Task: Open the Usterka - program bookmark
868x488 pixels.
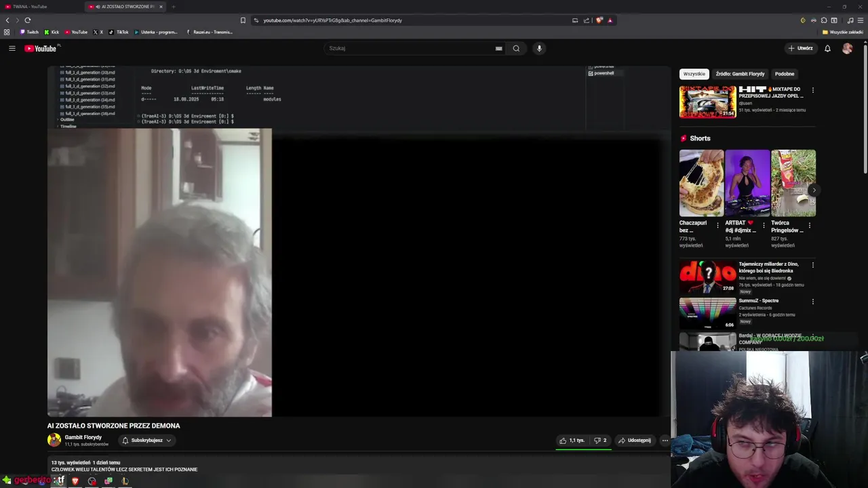Action: (156, 32)
